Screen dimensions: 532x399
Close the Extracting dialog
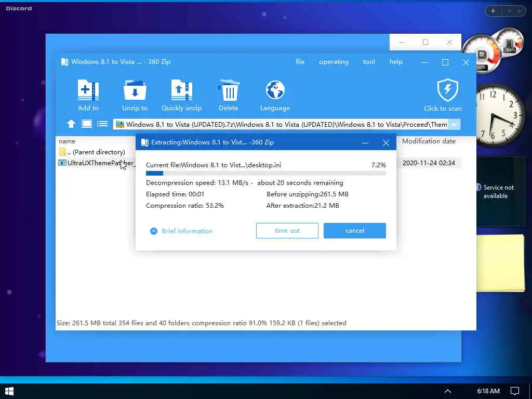point(386,143)
